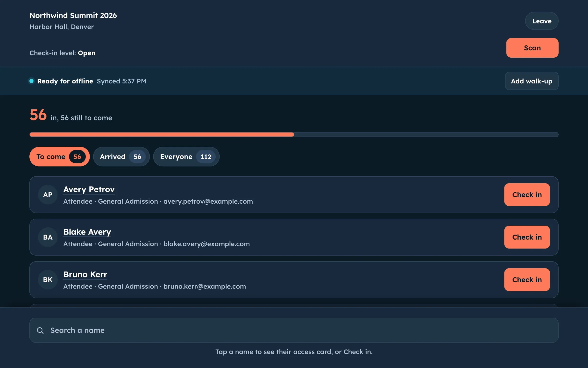Image resolution: width=588 pixels, height=368 pixels.
Task: Leave the Northwind Summit event
Action: (542, 21)
